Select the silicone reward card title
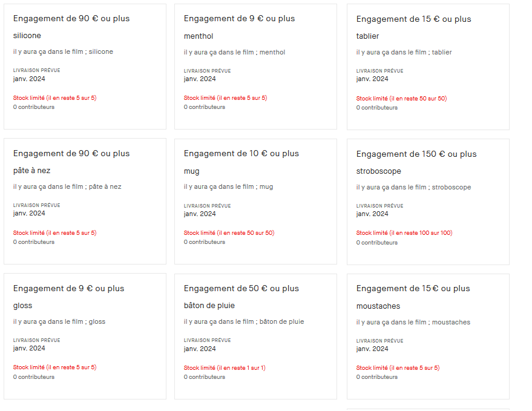The width and height of the screenshot is (532, 411). (27, 36)
